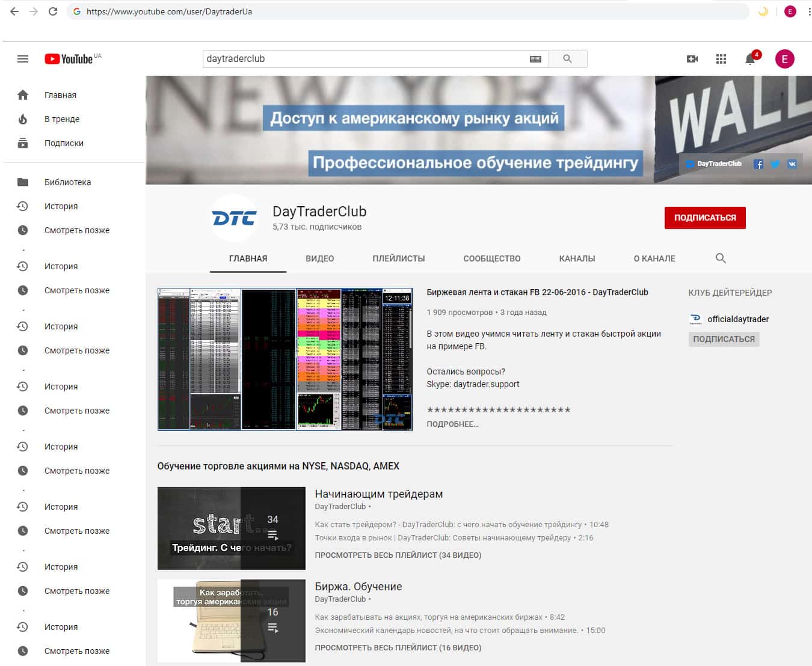The image size is (812, 666).
Task: Play the featured FB video thumbnail
Action: (285, 359)
